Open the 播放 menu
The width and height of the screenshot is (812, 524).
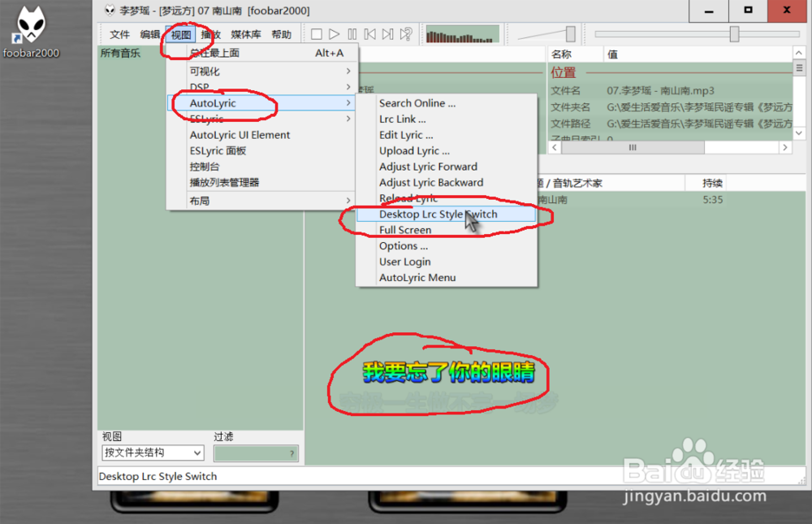click(210, 35)
